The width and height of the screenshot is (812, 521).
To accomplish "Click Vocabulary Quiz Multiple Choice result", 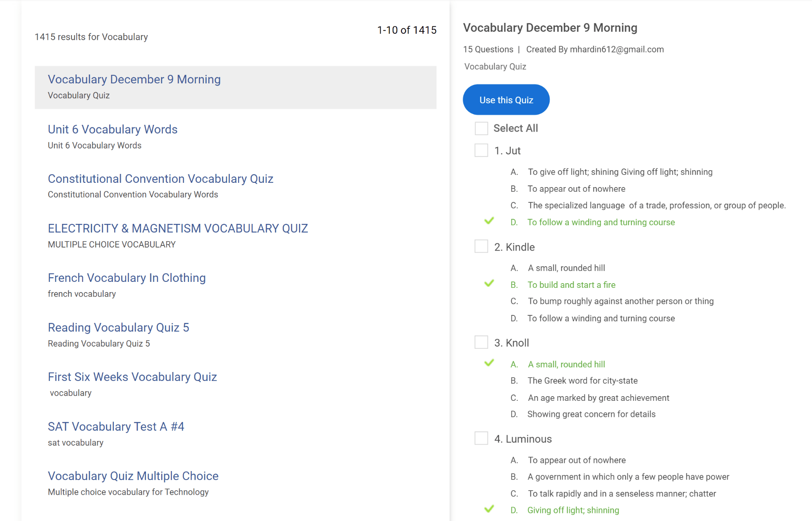I will point(133,476).
